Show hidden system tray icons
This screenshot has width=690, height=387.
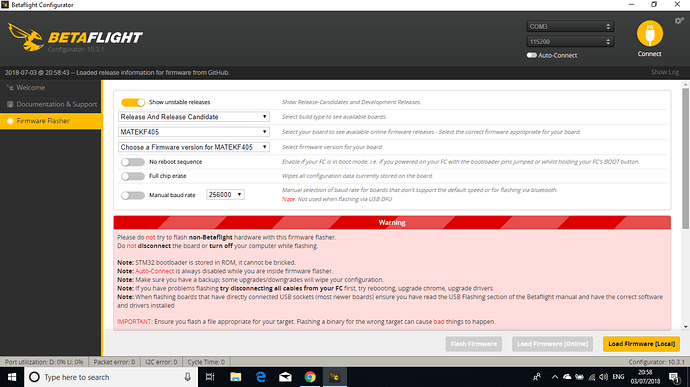click(555, 377)
